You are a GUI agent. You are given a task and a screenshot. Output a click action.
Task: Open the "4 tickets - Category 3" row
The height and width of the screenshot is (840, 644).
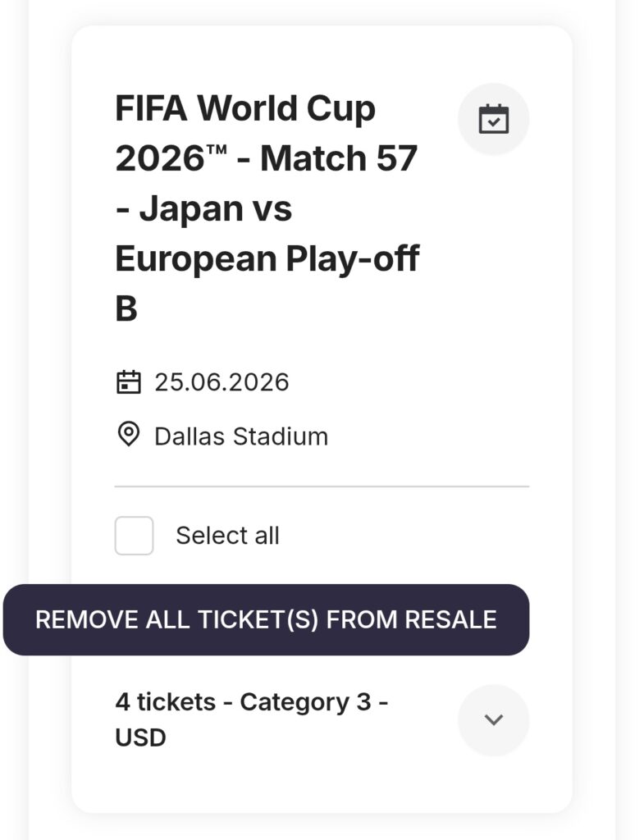[x=251, y=703]
